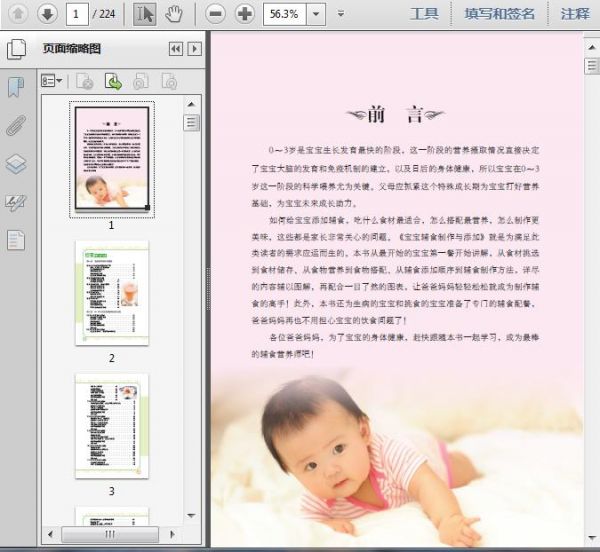Open the zoom percentage dropdown
This screenshot has height=552, width=600.
(x=316, y=14)
